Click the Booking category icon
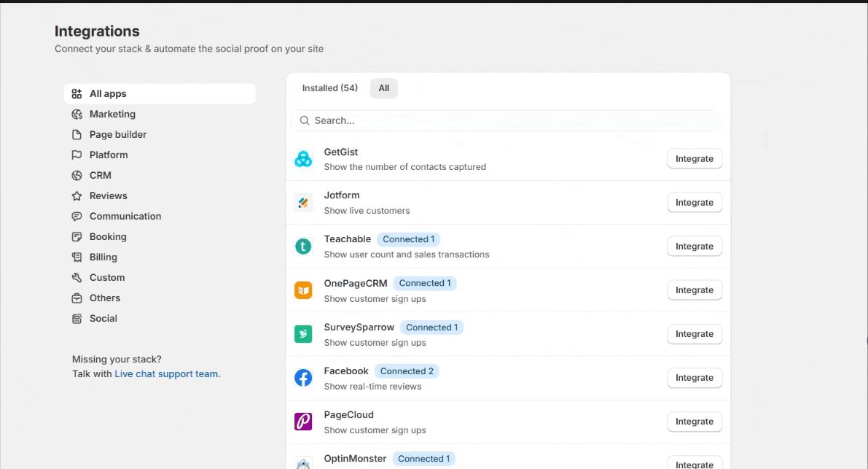 click(77, 237)
